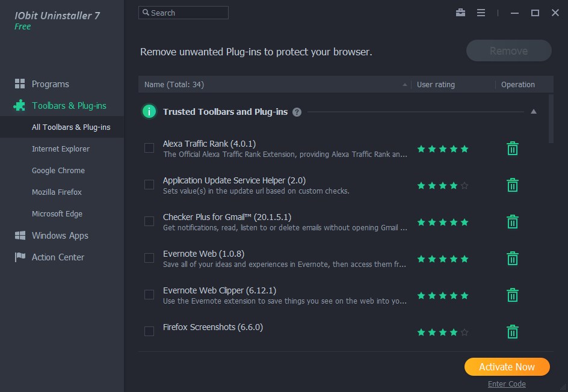Click the green Free edition label

[x=22, y=26]
